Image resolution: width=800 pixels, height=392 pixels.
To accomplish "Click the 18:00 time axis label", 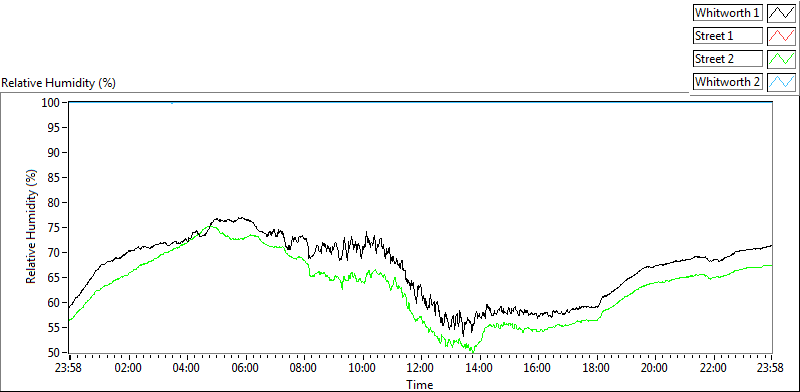I will click(x=597, y=368).
